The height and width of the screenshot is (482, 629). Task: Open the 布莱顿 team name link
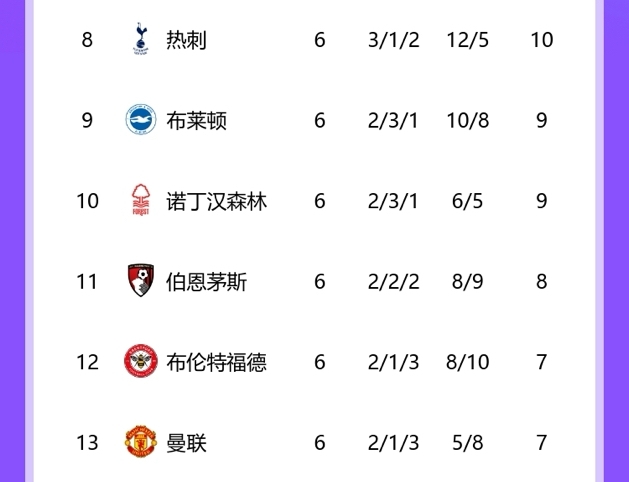196,120
